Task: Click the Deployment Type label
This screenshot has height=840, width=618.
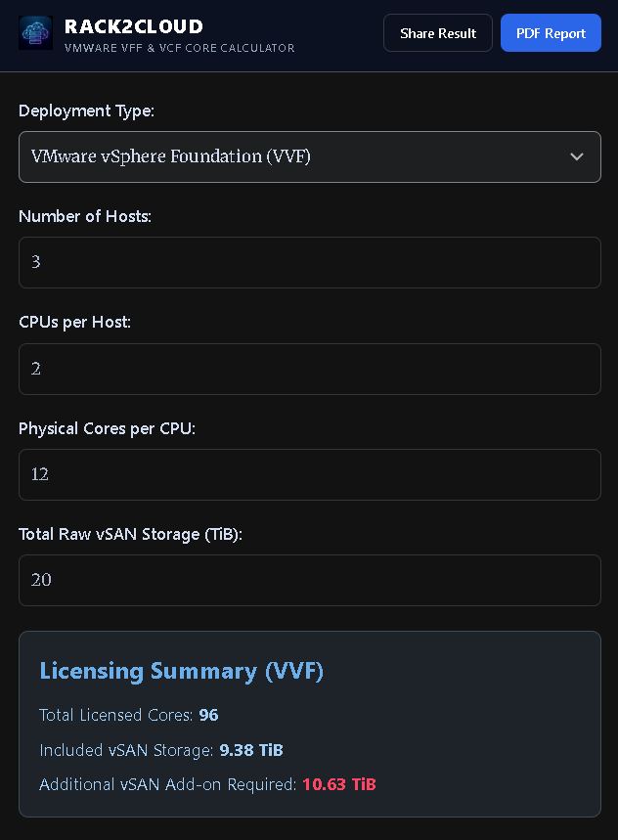Action: pyautogui.click(x=86, y=111)
